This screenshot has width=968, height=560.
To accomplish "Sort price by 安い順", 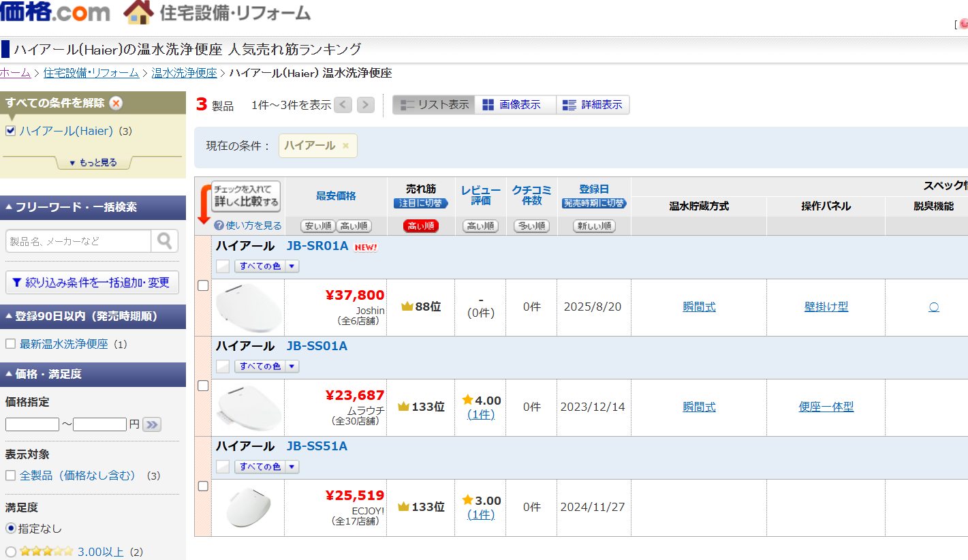I will (x=318, y=226).
